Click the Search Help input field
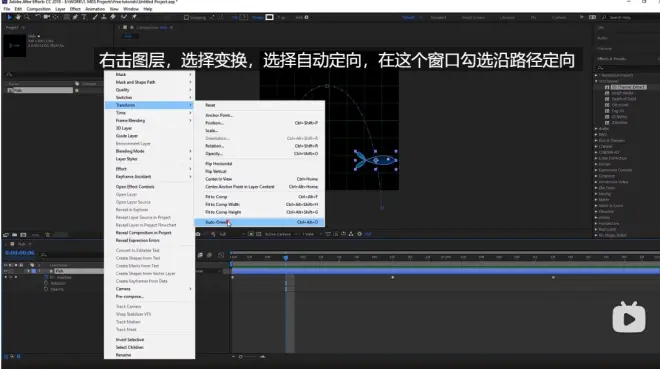 [631, 18]
